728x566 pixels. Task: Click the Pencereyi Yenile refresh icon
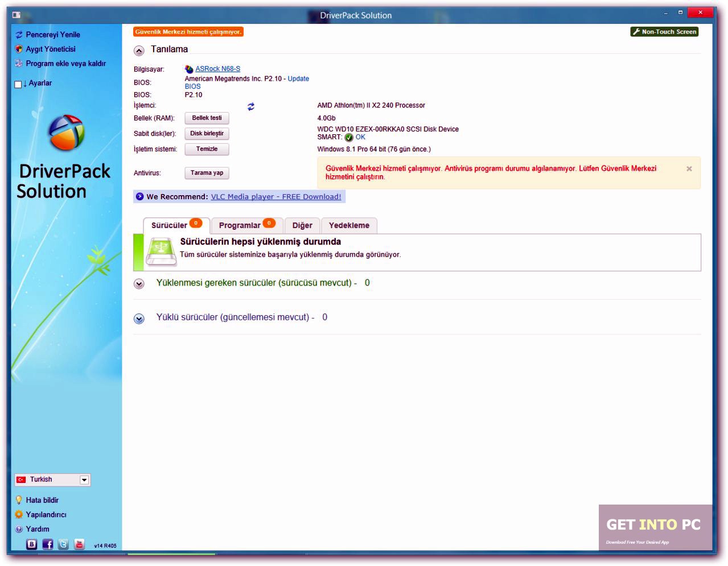pos(19,35)
